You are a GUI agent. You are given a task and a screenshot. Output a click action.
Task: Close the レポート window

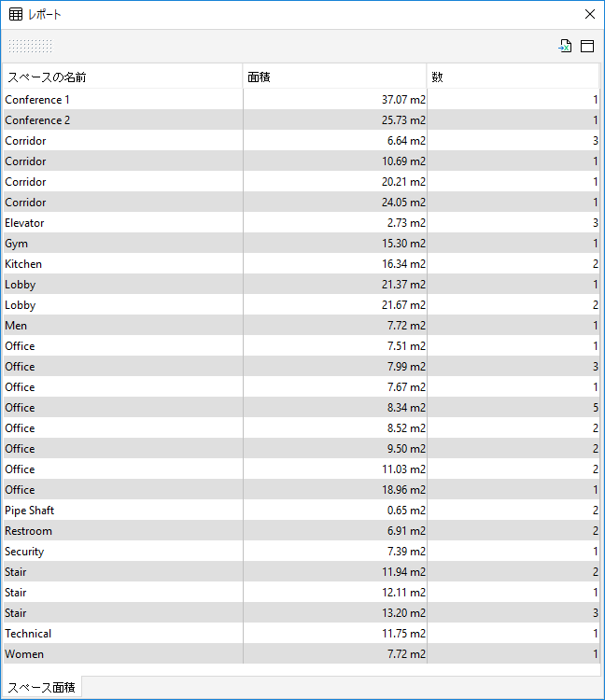tap(590, 14)
